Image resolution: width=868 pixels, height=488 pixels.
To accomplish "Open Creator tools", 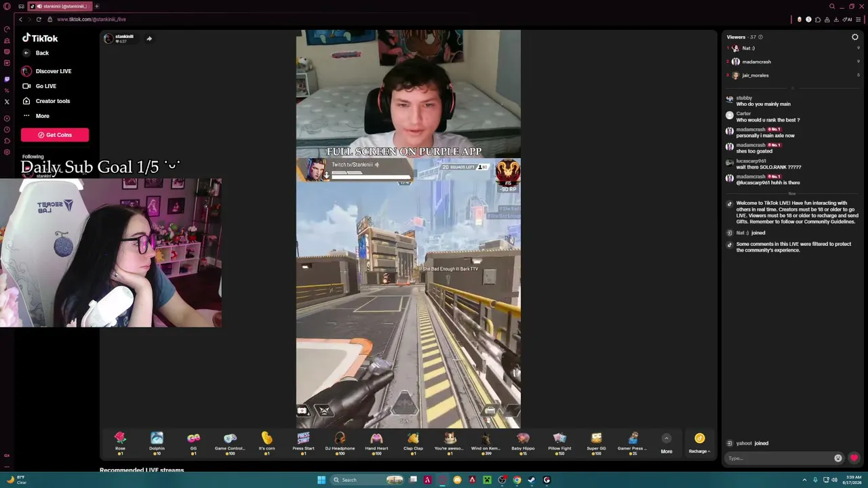I will pos(46,101).
